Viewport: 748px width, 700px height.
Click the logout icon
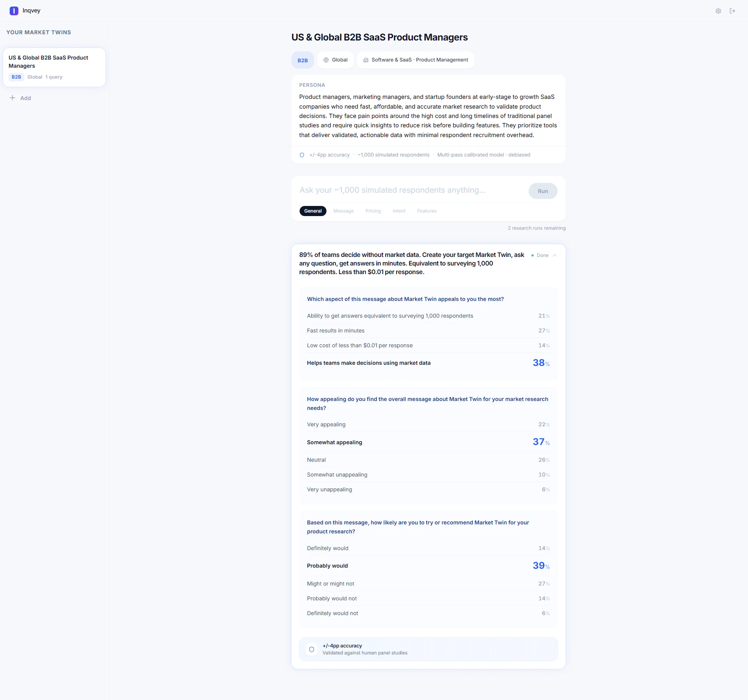click(732, 11)
